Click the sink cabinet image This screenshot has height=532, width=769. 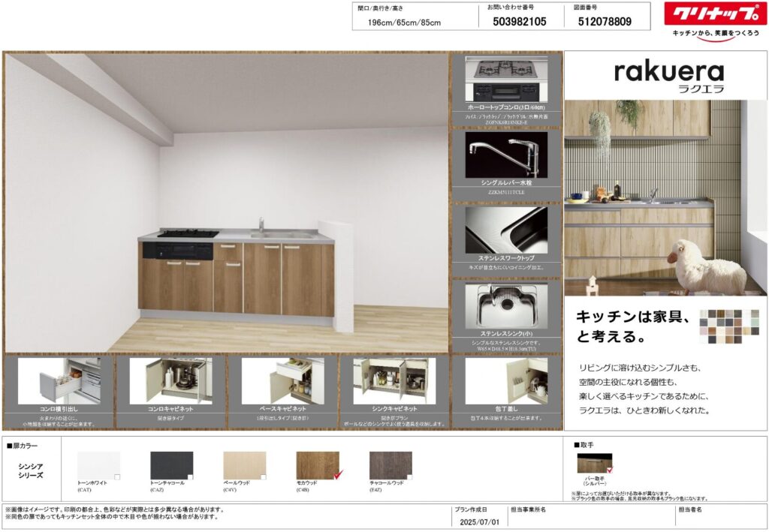click(x=394, y=380)
